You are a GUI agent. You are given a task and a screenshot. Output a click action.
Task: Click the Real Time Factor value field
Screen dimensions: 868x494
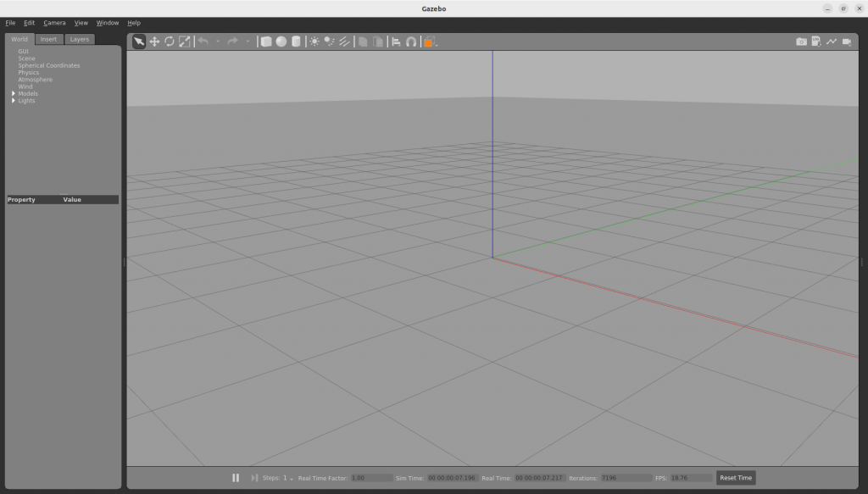(371, 478)
